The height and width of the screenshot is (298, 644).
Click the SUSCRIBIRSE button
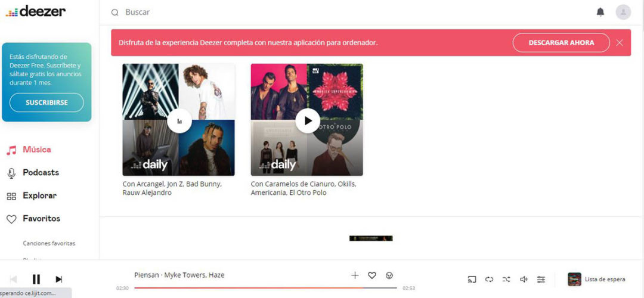pyautogui.click(x=47, y=103)
